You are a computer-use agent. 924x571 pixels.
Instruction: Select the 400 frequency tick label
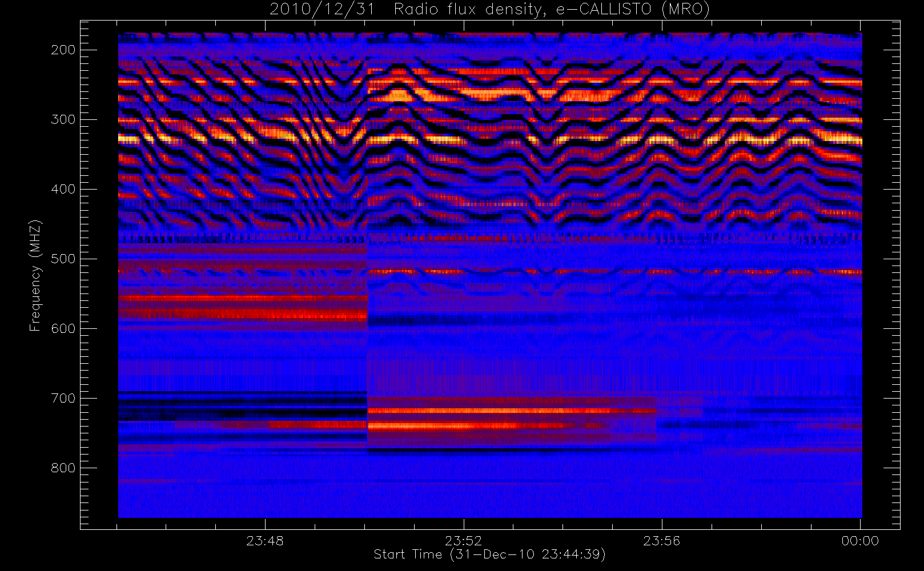point(63,189)
